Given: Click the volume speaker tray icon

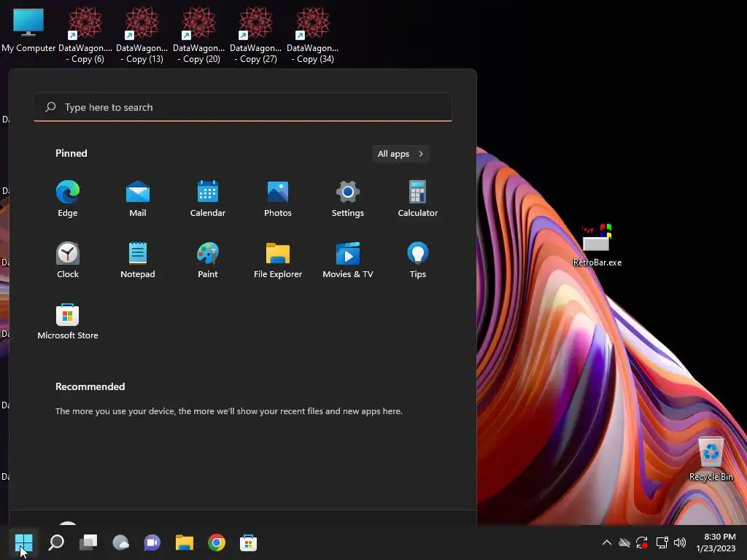Looking at the screenshot, I should (680, 542).
